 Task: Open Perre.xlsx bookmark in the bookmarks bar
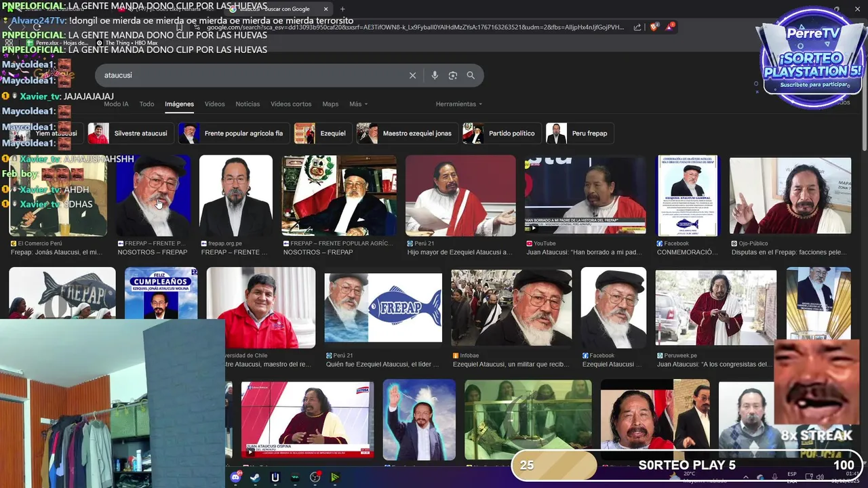[58, 43]
